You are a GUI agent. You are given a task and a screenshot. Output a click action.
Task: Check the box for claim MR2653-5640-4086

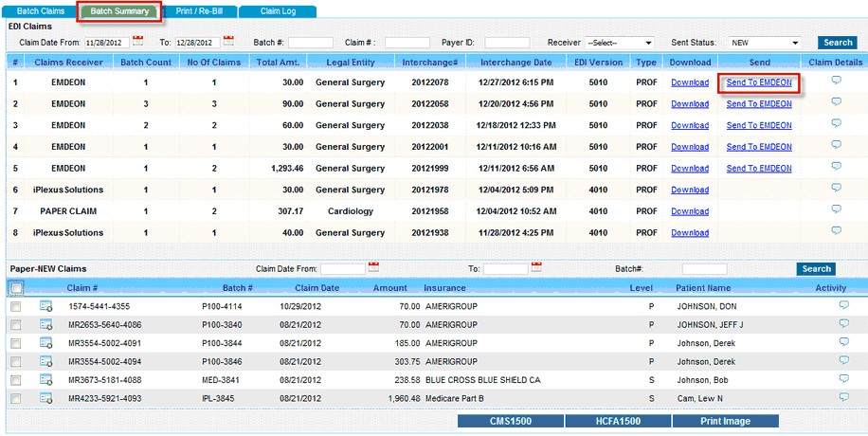16,325
